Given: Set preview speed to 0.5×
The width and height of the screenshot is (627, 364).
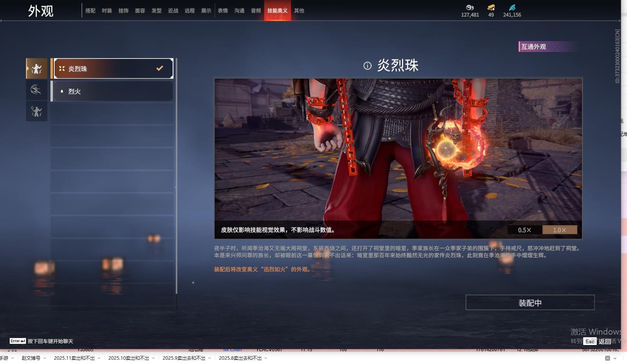Looking at the screenshot, I should click(x=525, y=230).
